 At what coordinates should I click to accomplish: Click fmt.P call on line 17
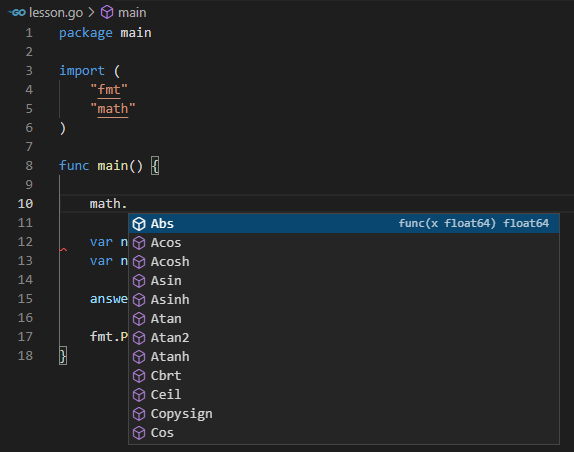[109, 337]
